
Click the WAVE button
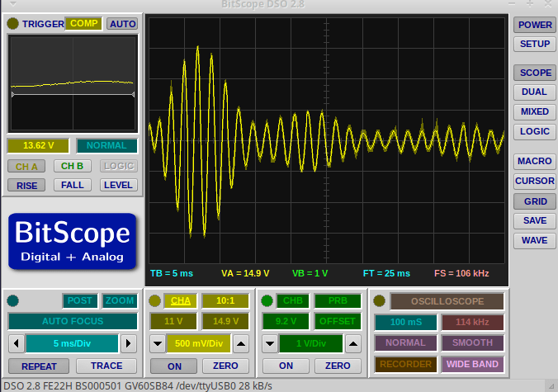click(x=535, y=241)
